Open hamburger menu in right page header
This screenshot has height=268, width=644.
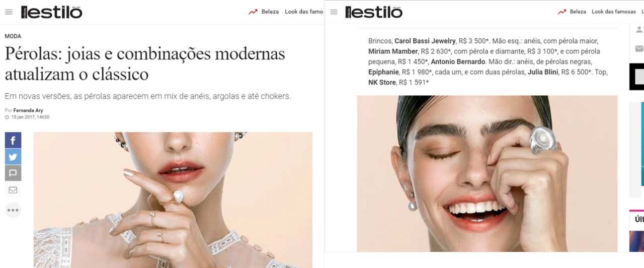tap(334, 12)
